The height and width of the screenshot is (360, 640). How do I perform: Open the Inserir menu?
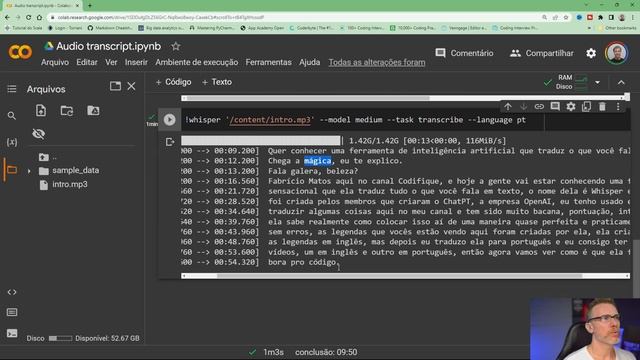(136, 62)
